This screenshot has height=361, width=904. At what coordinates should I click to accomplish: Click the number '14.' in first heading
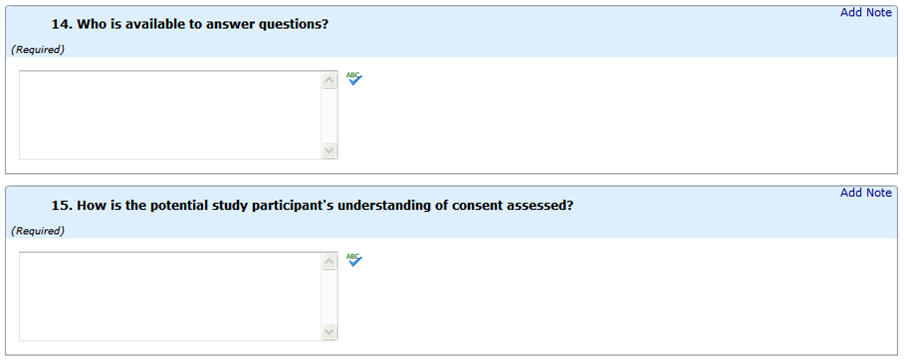[62, 24]
